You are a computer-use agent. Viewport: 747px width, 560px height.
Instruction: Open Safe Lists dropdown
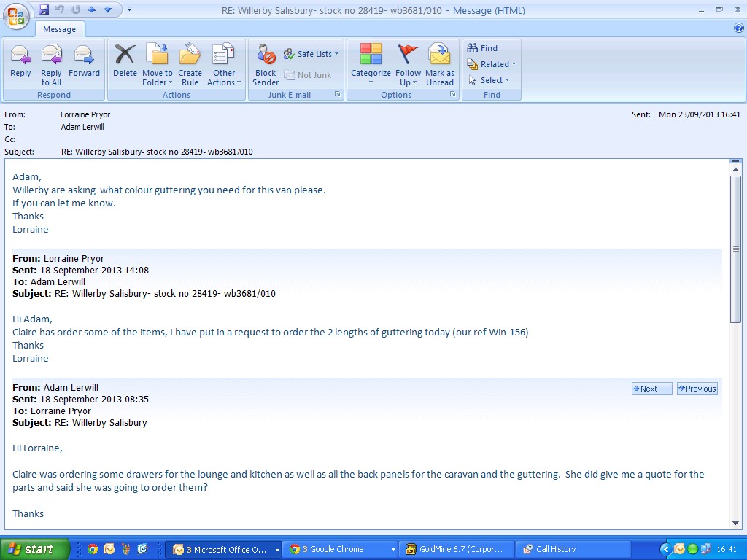point(311,54)
